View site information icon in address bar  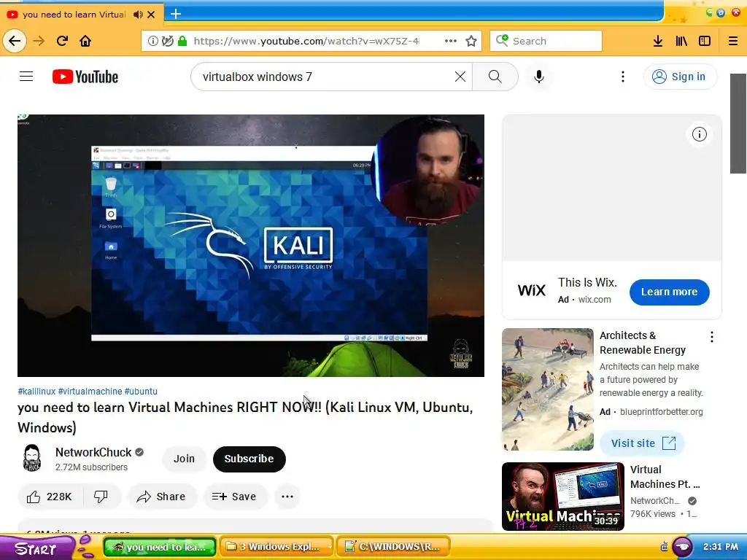pos(153,41)
